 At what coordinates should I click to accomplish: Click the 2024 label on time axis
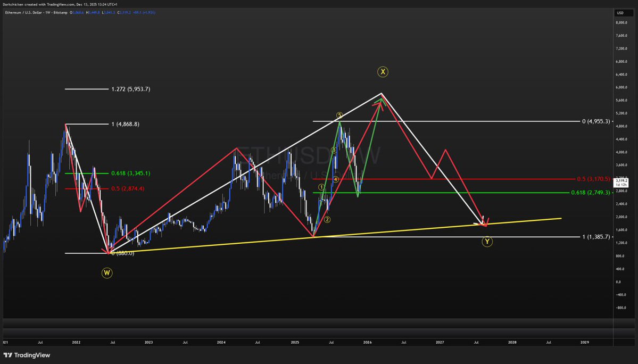tap(221, 342)
